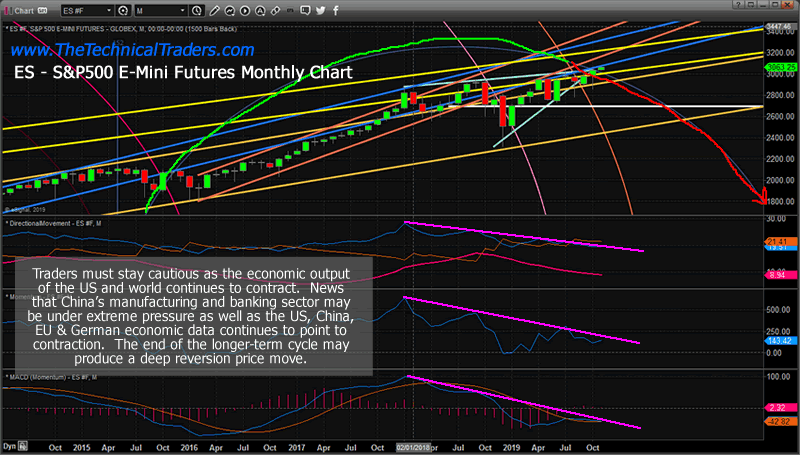Click the 'Traders must stay cautious' annotation box
Viewport: 800px width, 455px height.
tap(193, 316)
